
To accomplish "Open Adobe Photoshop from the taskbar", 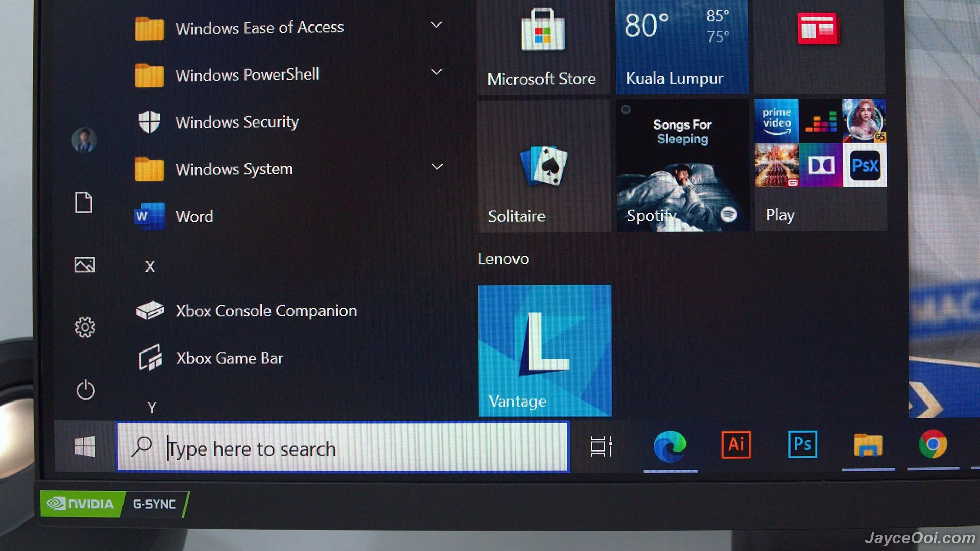I will tap(802, 444).
